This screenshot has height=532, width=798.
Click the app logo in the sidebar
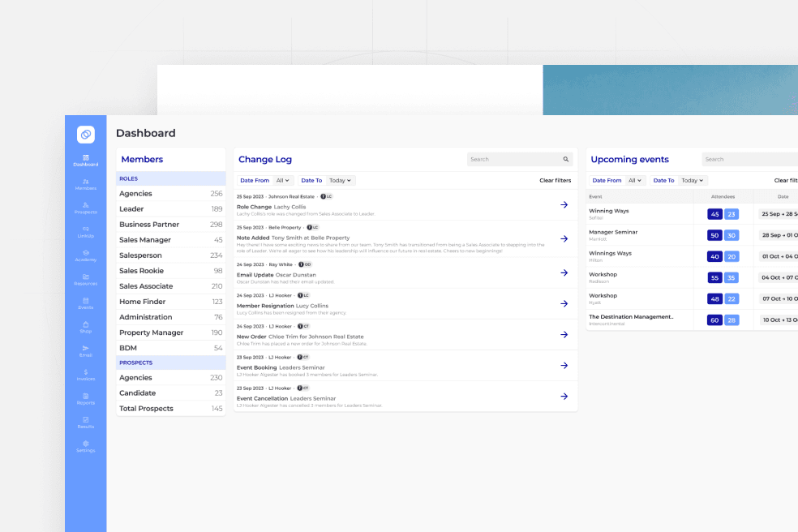point(85,135)
